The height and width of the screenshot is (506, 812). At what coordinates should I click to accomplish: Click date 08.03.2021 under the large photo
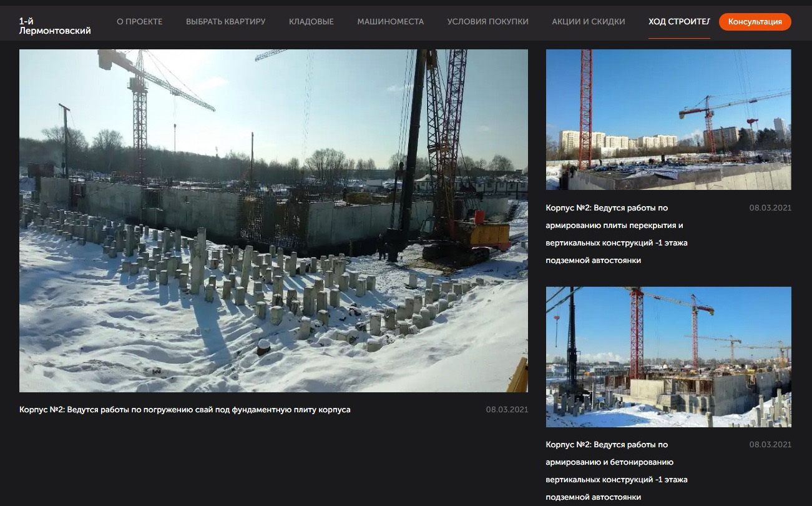(x=507, y=410)
